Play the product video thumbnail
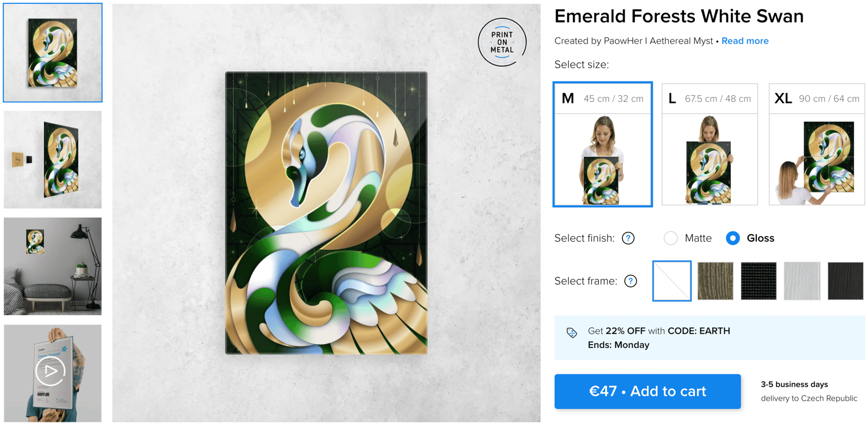 click(53, 373)
